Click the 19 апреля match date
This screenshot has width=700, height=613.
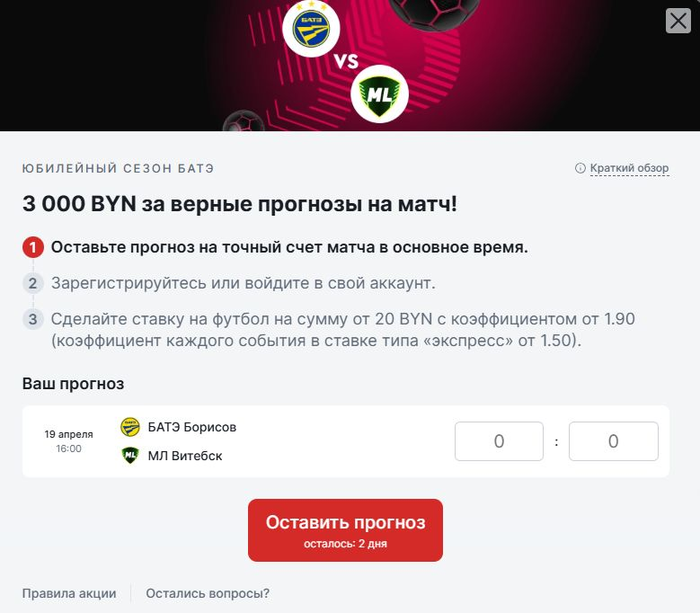point(69,434)
